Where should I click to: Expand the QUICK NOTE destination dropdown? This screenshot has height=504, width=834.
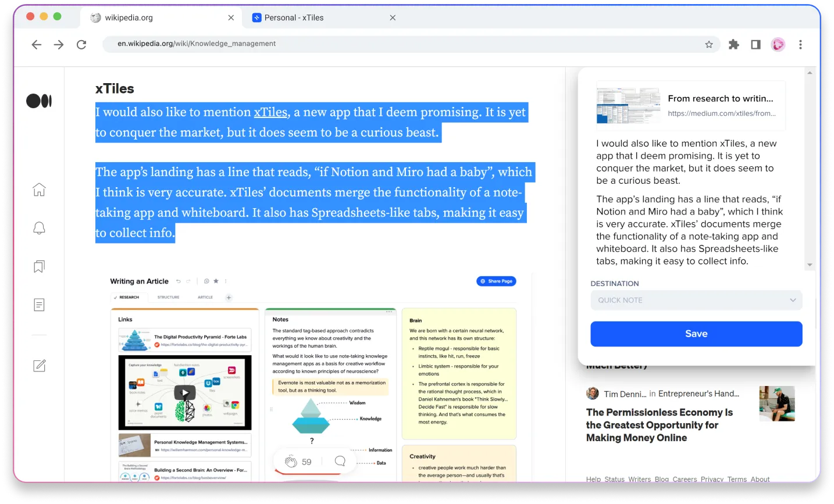coord(696,300)
